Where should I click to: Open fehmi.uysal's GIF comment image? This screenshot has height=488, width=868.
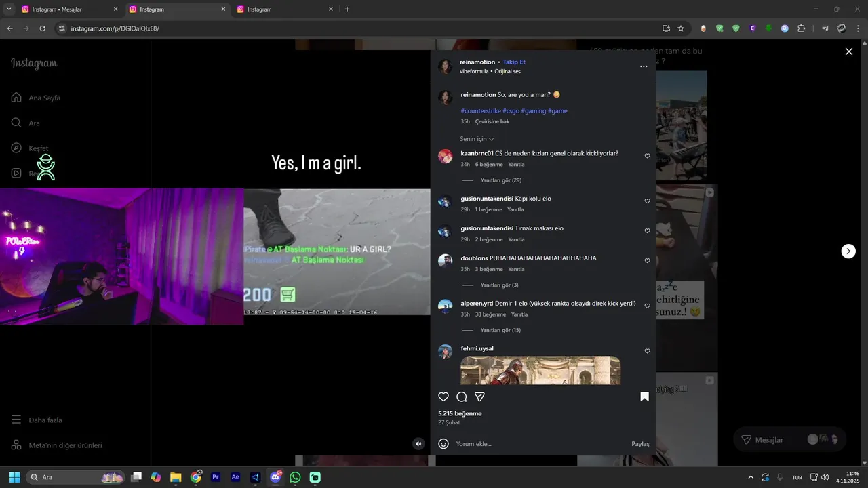pyautogui.click(x=540, y=370)
